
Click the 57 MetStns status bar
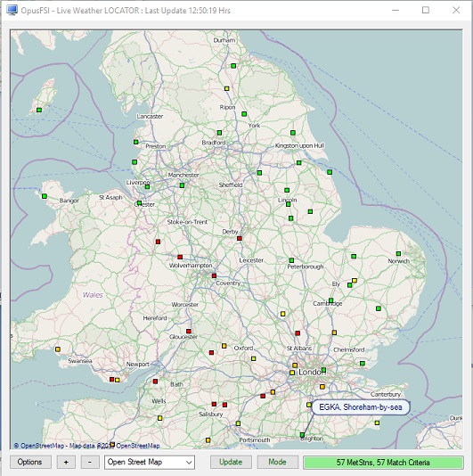pyautogui.click(x=383, y=463)
